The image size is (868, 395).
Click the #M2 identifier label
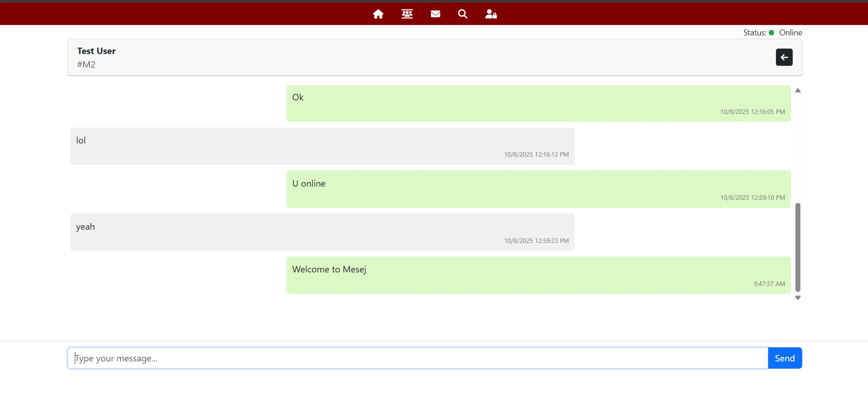(x=86, y=64)
